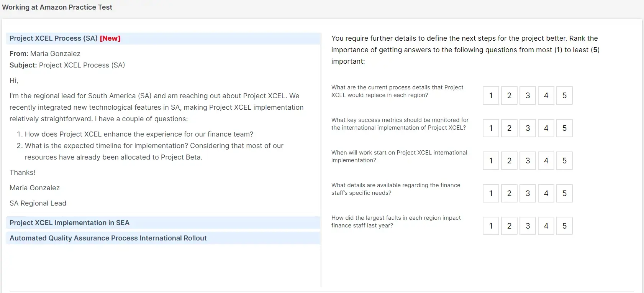Rank current process details question as 3
Image resolution: width=644 pixels, height=293 pixels.
click(528, 95)
